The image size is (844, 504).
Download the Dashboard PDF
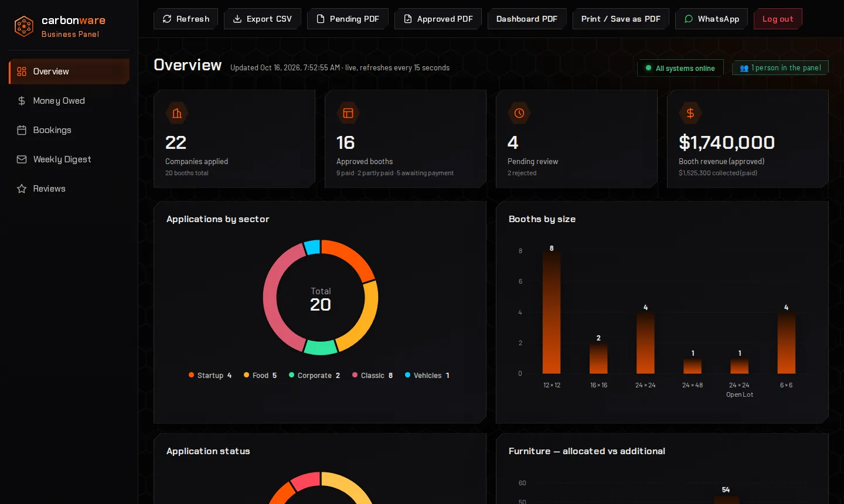click(x=527, y=19)
